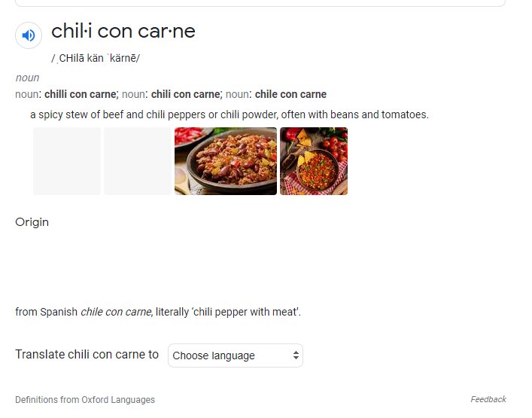The height and width of the screenshot is (418, 532).
Task: Open the chili with nachos image
Action: pos(314,161)
